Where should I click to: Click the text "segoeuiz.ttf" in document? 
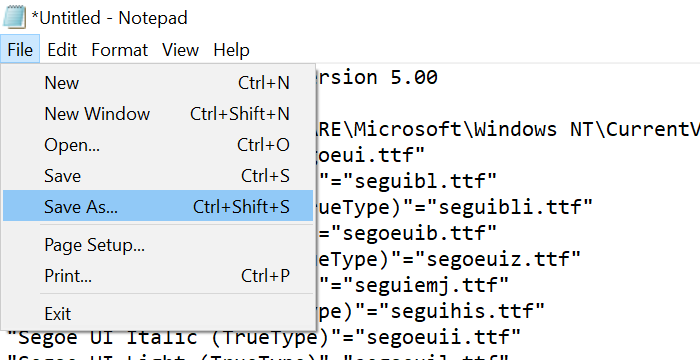point(497,258)
